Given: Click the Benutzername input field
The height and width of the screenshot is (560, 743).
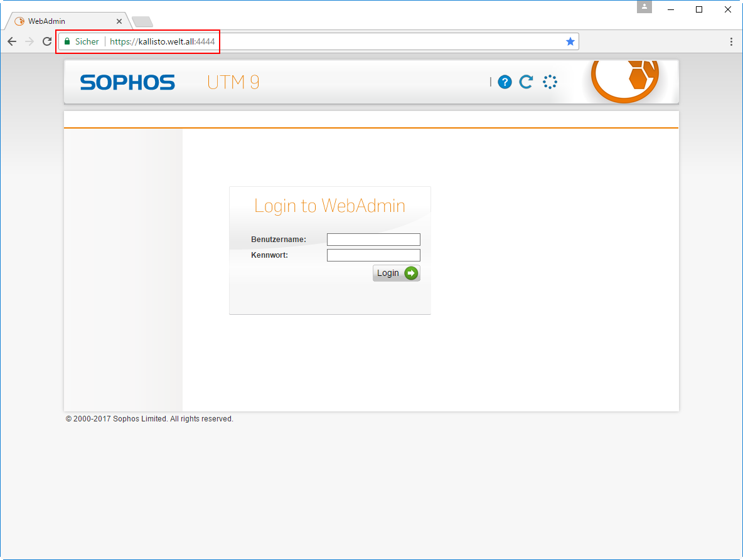Looking at the screenshot, I should point(373,240).
